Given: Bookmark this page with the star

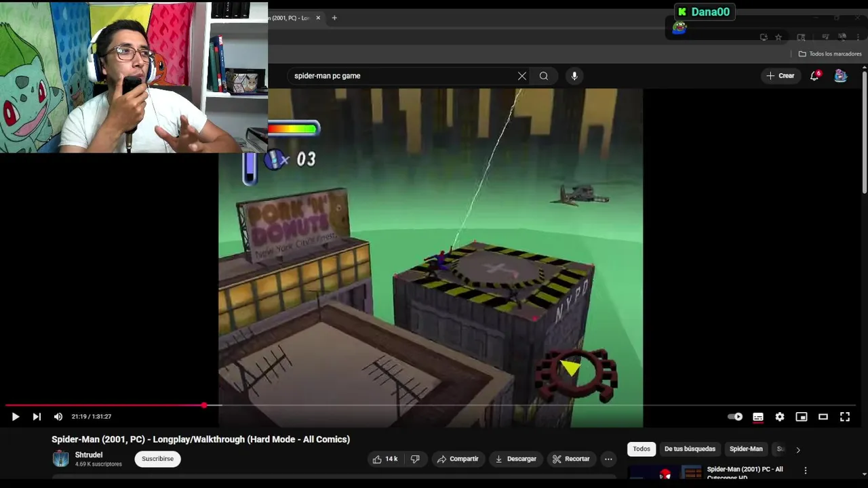Looking at the screenshot, I should (x=778, y=37).
